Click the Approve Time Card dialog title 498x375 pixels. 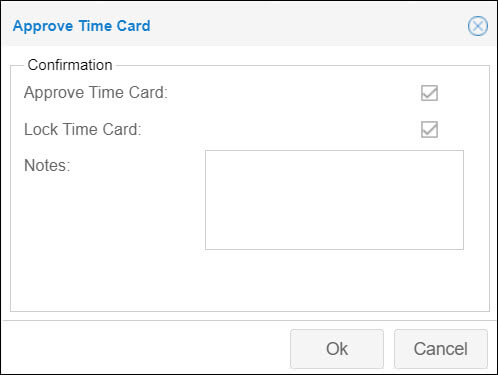(x=82, y=26)
